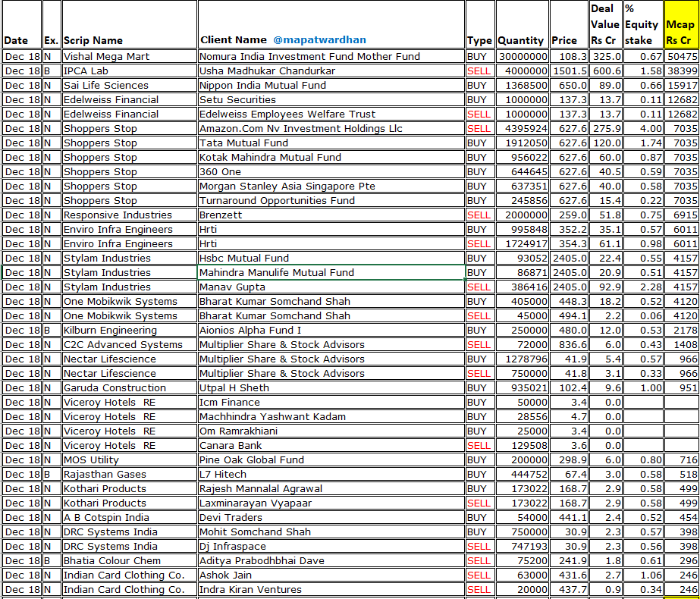Click the Client Name header cell

(331, 24)
